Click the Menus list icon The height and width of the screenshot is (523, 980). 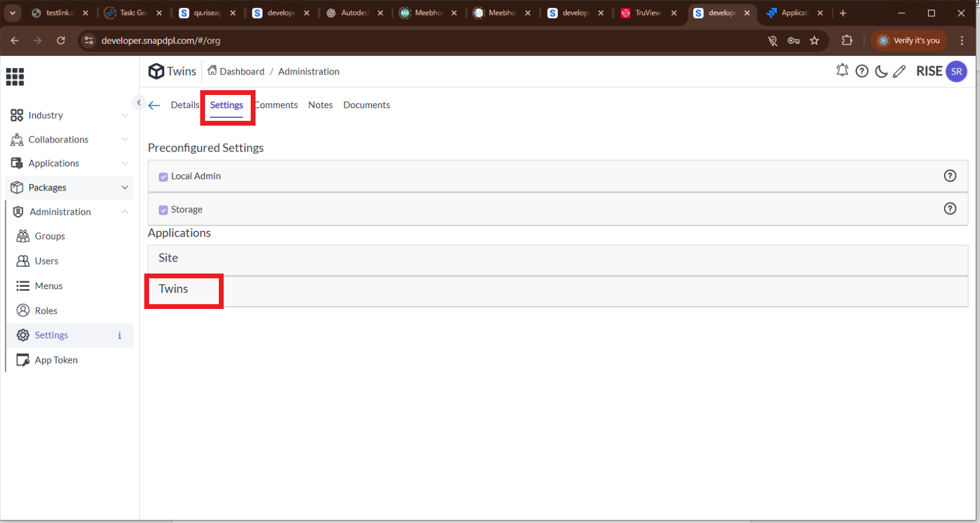pyautogui.click(x=23, y=286)
